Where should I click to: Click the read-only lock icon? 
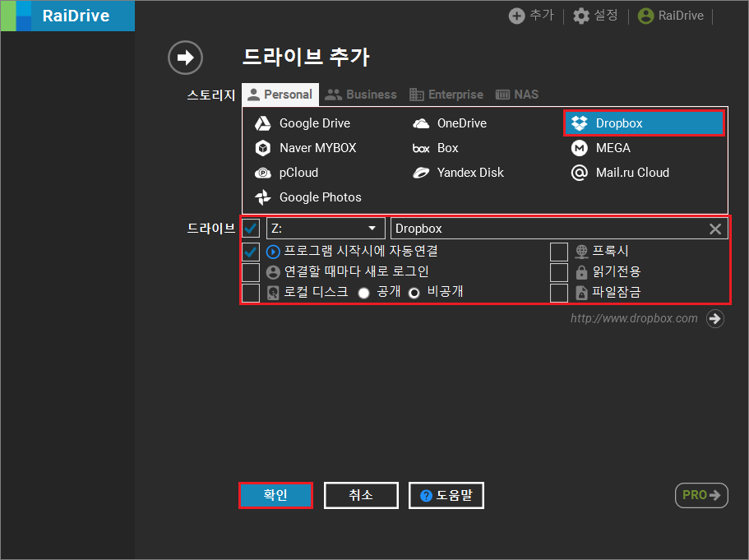click(x=581, y=272)
